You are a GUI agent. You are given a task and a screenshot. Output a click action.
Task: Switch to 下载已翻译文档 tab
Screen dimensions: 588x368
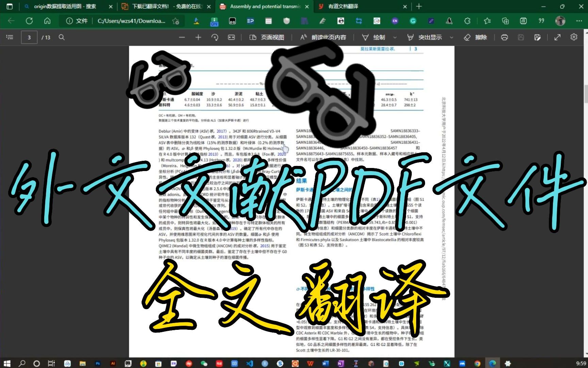(x=167, y=6)
